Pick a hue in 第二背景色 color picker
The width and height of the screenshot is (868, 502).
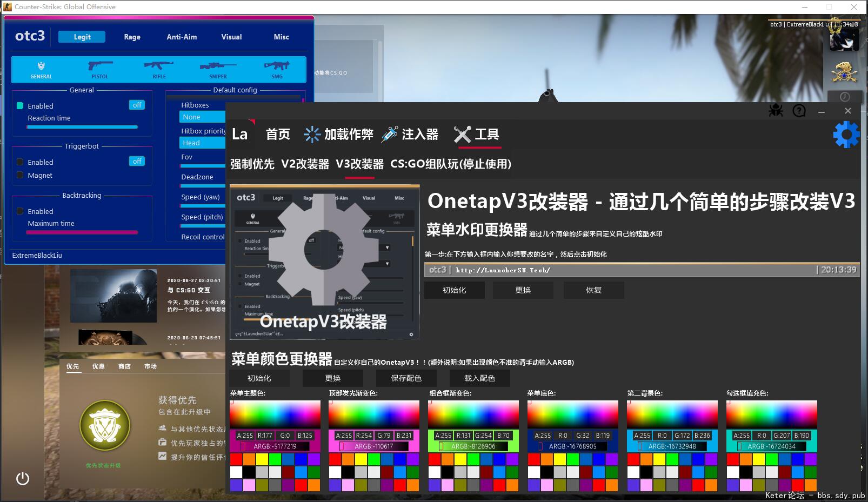(x=672, y=414)
